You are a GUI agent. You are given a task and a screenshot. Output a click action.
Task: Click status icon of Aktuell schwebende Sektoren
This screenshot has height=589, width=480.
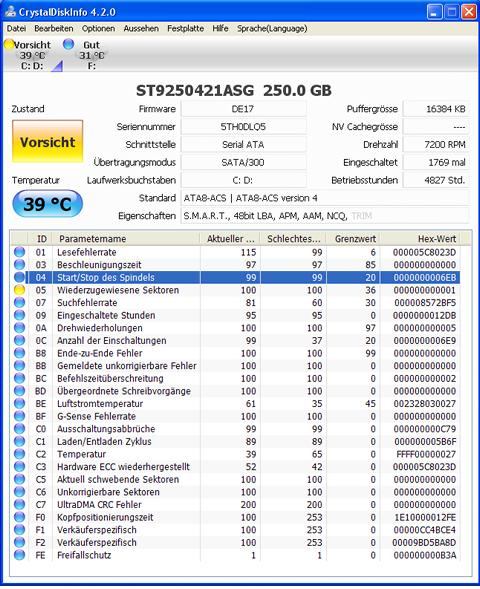click(x=20, y=479)
